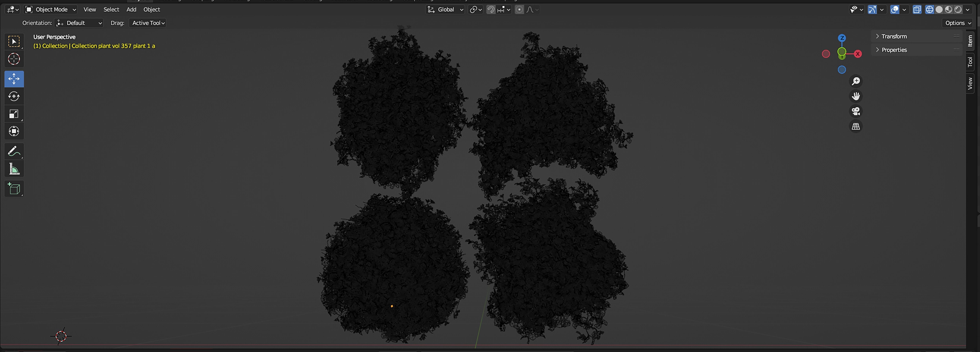Open the Add menu
This screenshot has width=980, height=352.
pos(131,10)
